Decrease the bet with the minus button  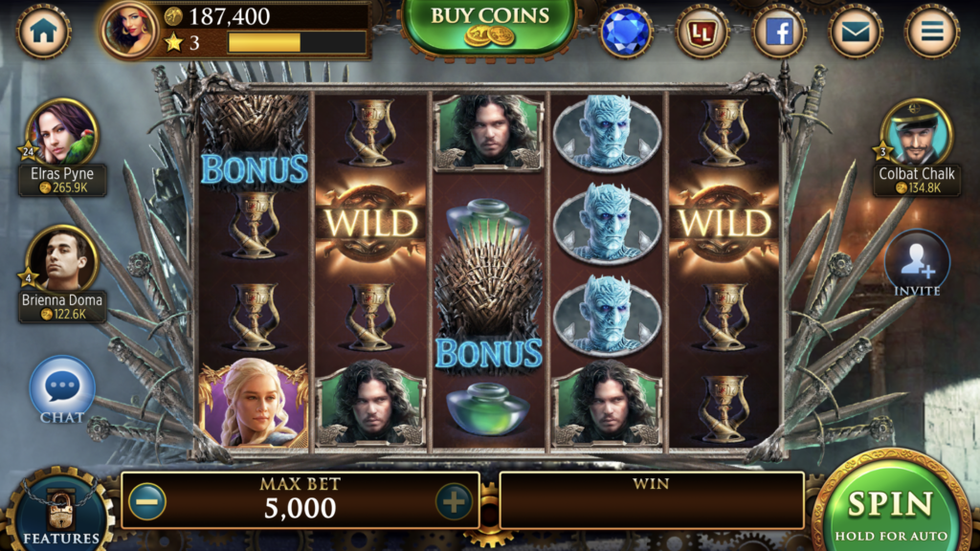click(x=147, y=501)
